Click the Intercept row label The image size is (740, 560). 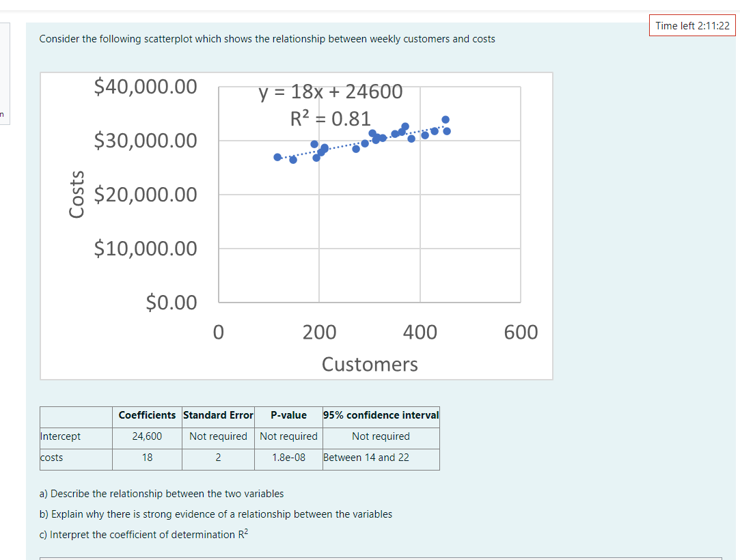60,436
